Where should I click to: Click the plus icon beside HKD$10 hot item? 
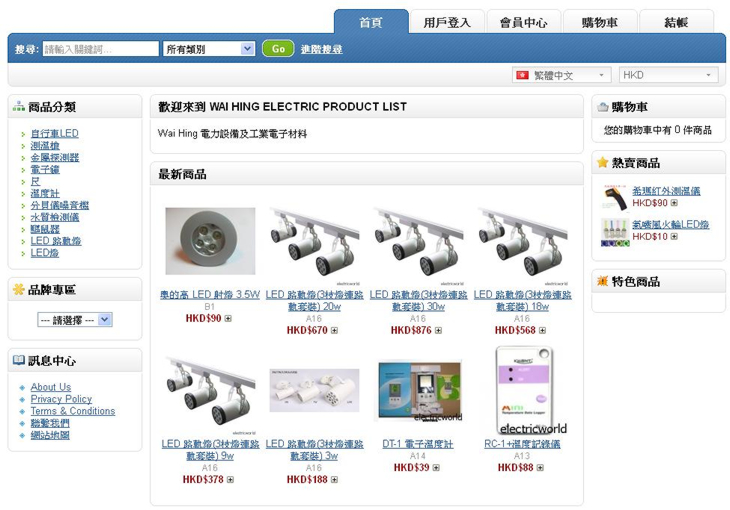pyautogui.click(x=674, y=237)
